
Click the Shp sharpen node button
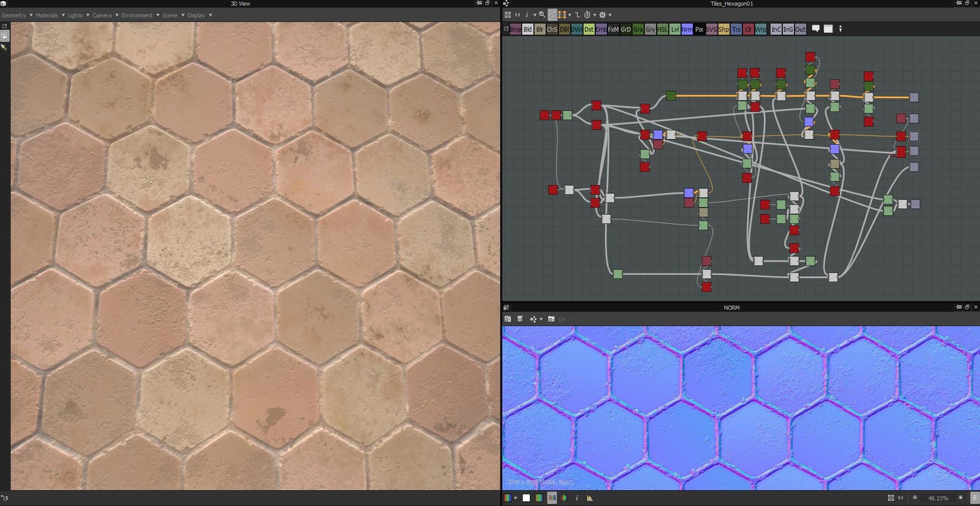[723, 29]
